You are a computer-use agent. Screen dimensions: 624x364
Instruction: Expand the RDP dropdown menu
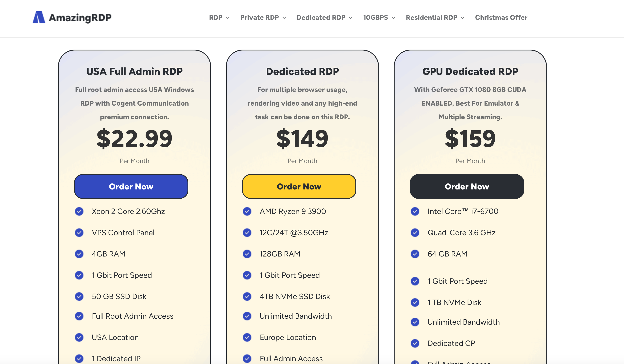(x=219, y=18)
